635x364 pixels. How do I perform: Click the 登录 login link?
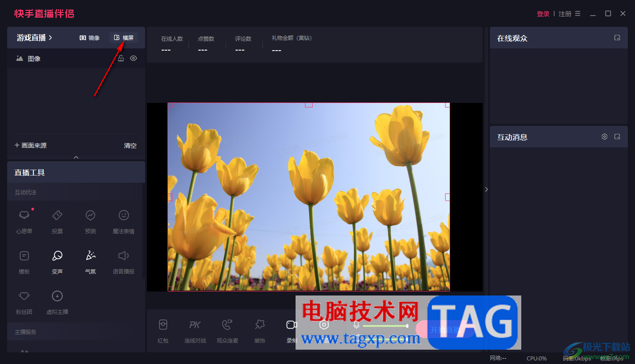click(543, 14)
